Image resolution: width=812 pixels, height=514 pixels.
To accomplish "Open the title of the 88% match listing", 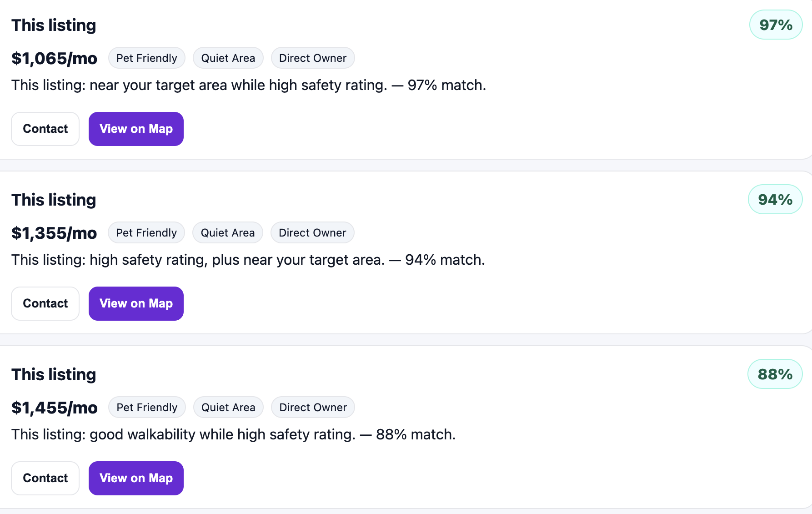I will [54, 375].
